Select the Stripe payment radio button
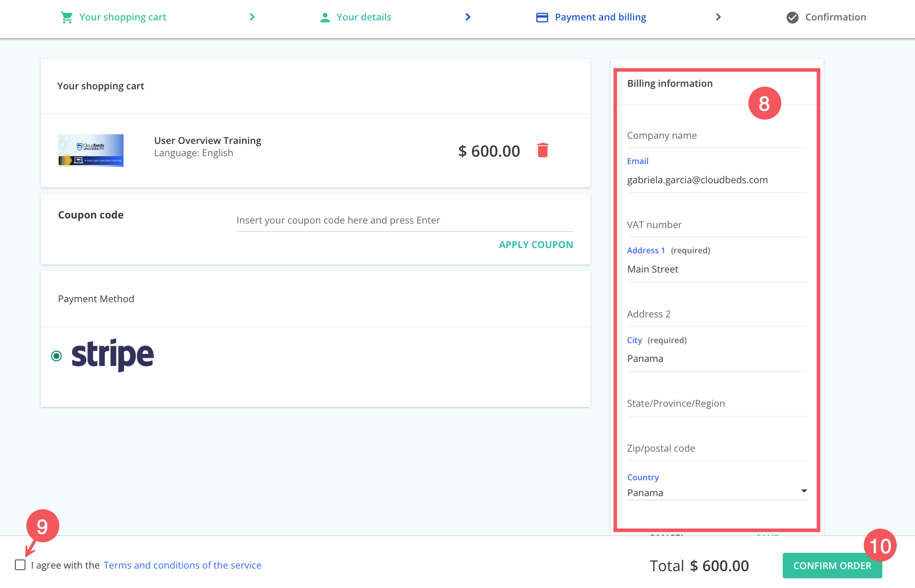The width and height of the screenshot is (915, 588). pyautogui.click(x=57, y=356)
